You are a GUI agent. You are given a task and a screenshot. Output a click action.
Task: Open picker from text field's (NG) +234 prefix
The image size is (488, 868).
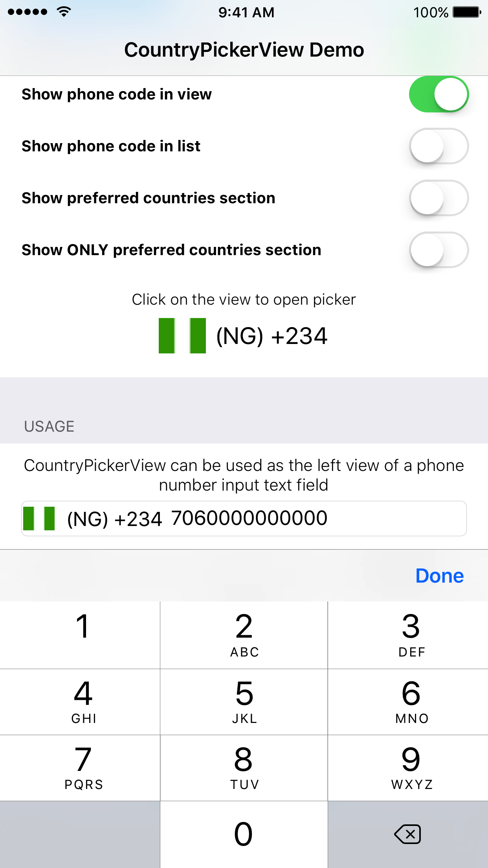point(114,519)
